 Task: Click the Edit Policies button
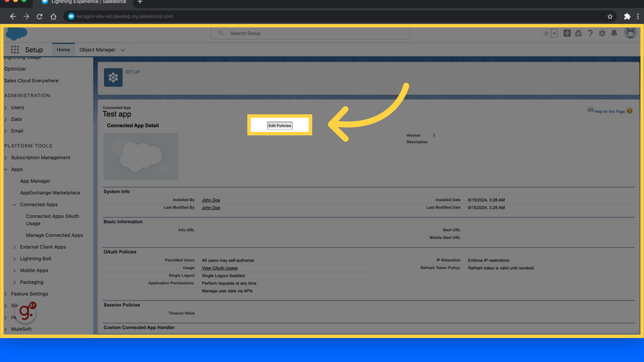(x=279, y=126)
